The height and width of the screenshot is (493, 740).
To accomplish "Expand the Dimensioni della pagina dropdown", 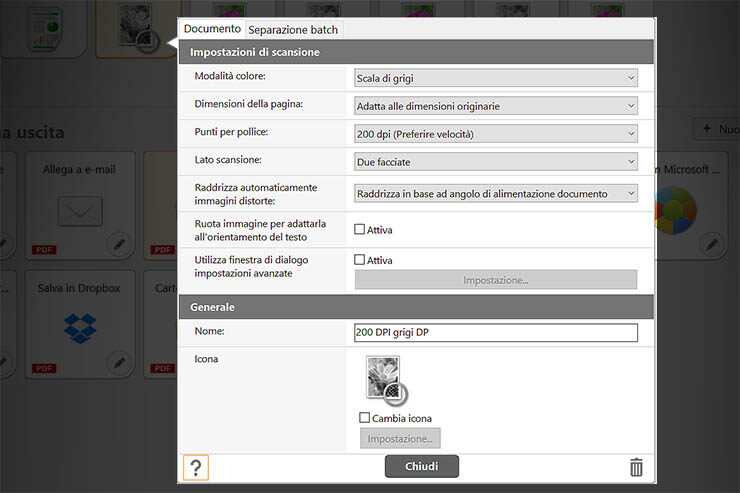I will pyautogui.click(x=496, y=105).
